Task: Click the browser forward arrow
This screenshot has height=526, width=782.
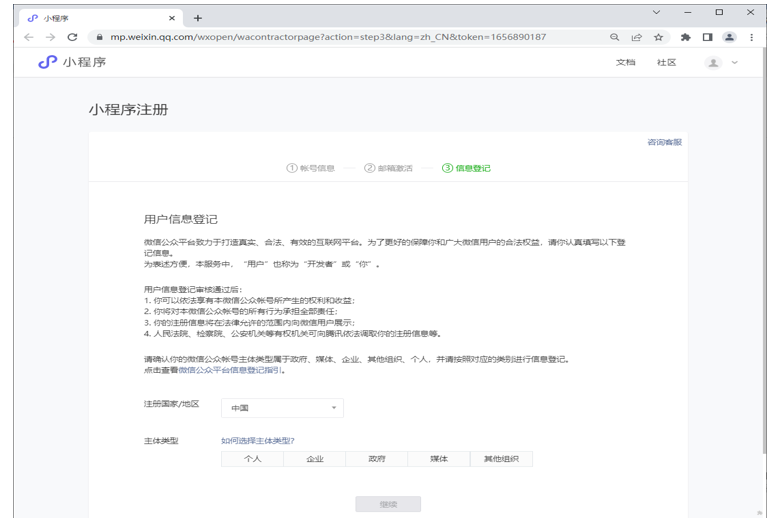Action: tap(50, 37)
